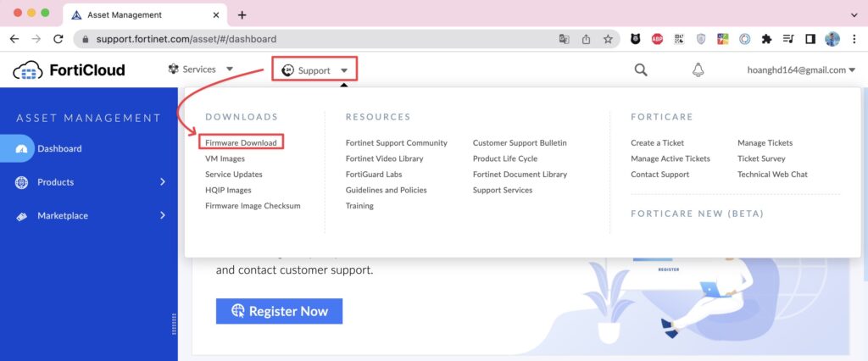
Task: Open Guidelines and Policies
Action: click(387, 190)
